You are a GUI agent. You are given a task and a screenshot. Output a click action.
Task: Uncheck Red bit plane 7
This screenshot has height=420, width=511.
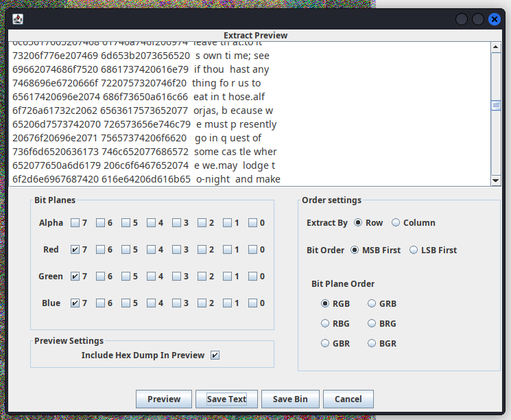point(75,250)
